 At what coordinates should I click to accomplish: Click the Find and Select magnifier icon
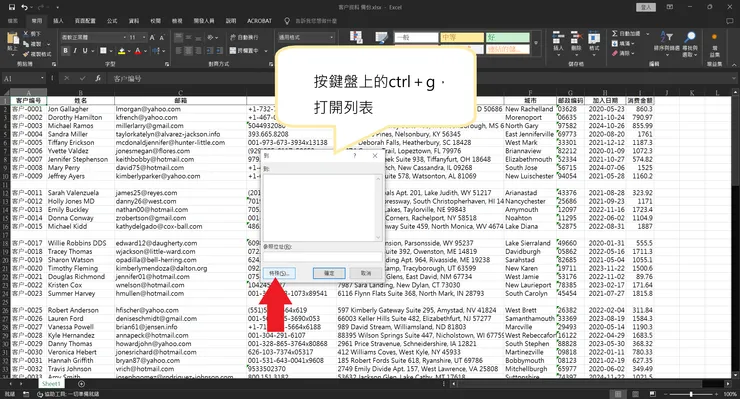click(690, 37)
